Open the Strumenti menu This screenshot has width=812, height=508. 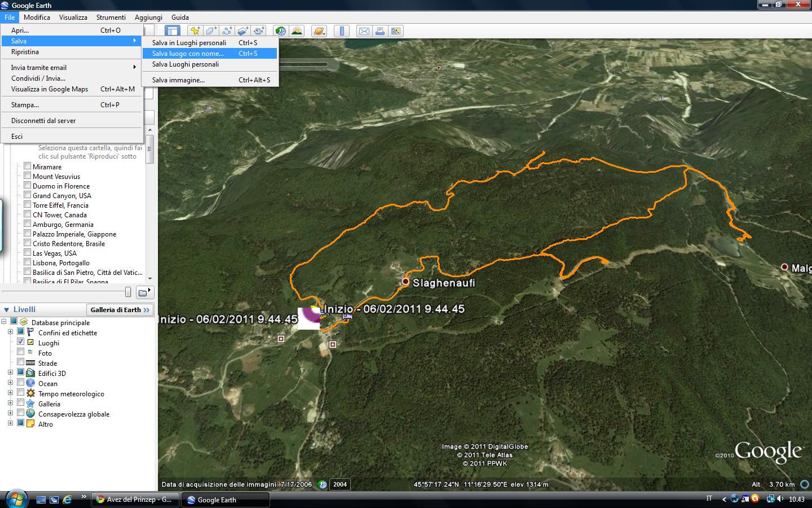[x=111, y=17]
